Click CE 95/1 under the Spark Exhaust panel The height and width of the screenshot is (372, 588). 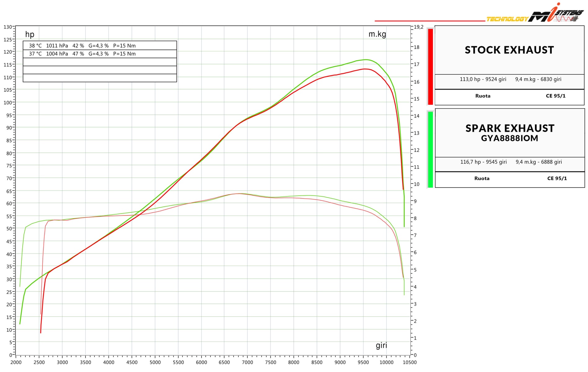click(557, 179)
